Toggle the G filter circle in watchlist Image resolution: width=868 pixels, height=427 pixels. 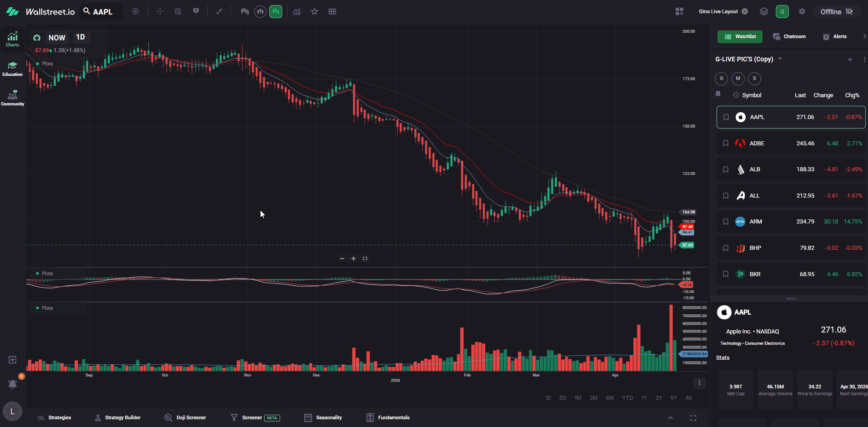point(721,79)
